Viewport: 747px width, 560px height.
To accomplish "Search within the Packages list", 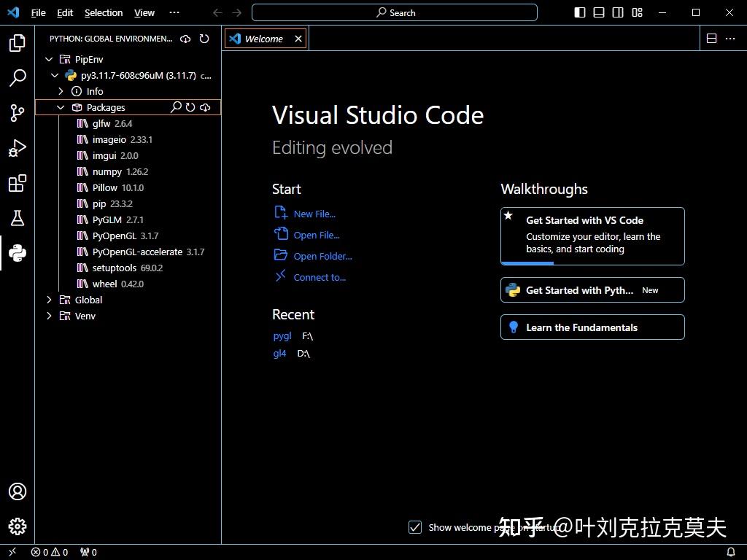I will 175,107.
